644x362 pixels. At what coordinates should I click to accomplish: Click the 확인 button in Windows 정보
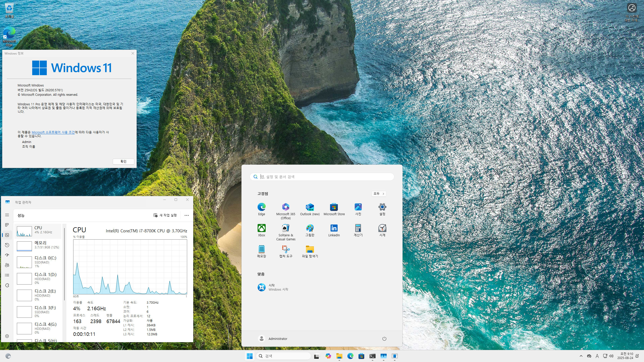pyautogui.click(x=123, y=161)
